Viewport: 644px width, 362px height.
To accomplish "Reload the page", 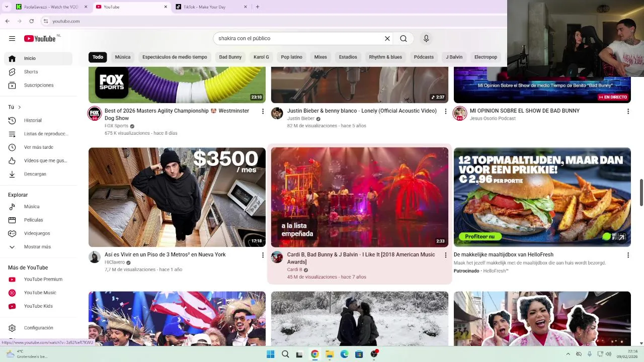I will [x=32, y=21].
